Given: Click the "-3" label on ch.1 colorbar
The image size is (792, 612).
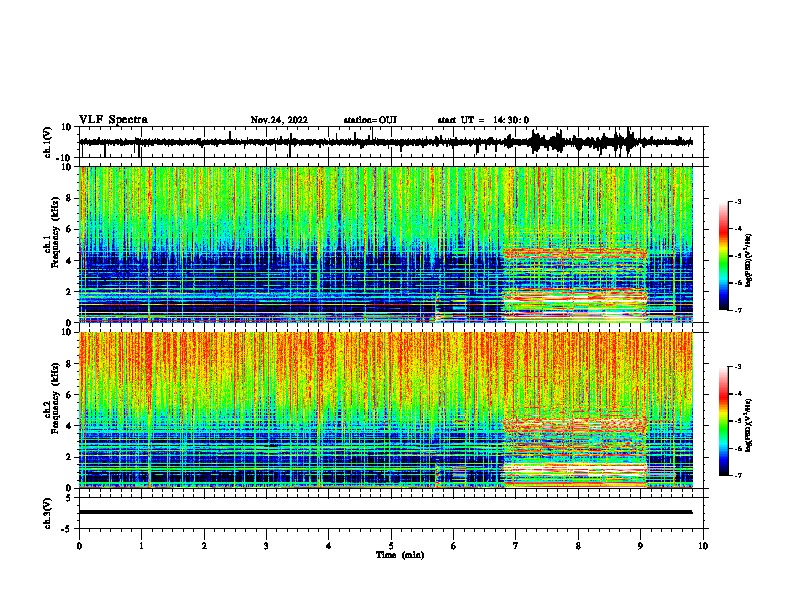Looking at the screenshot, I should (x=737, y=201).
